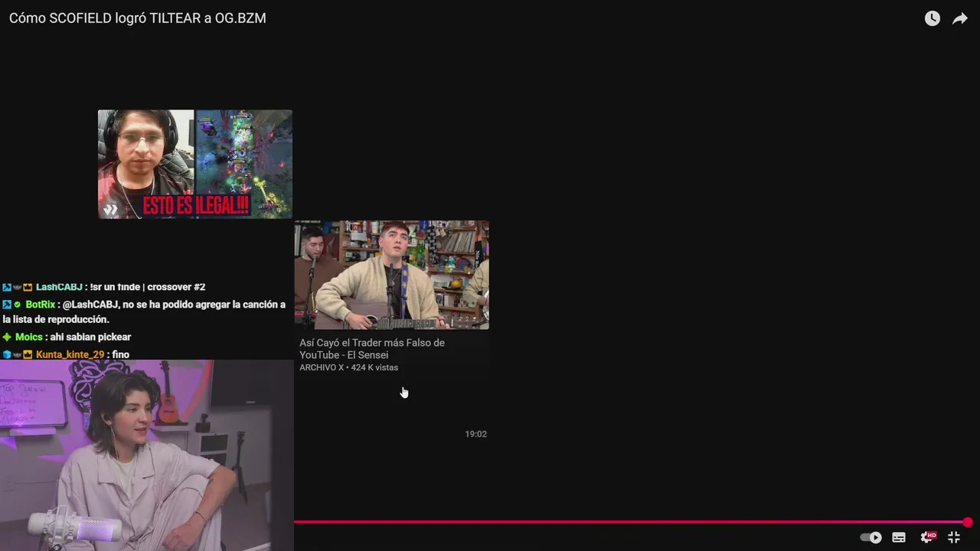Click Moics' message 'ahi sabian pickear'
This screenshot has height=551, width=980.
click(x=90, y=337)
